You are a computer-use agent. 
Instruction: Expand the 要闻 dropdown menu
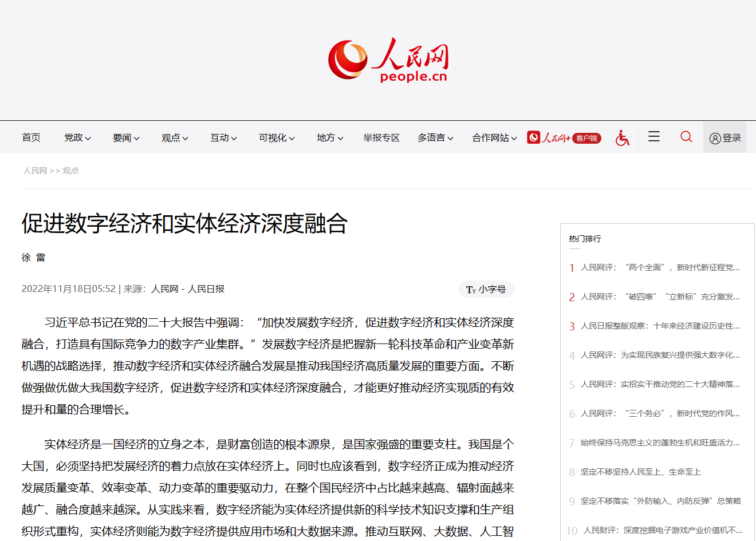click(x=125, y=137)
